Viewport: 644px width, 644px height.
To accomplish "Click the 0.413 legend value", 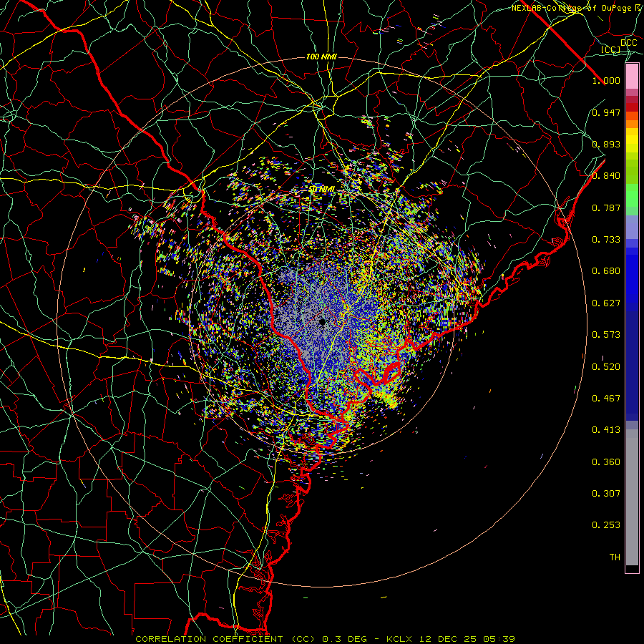I will point(606,430).
